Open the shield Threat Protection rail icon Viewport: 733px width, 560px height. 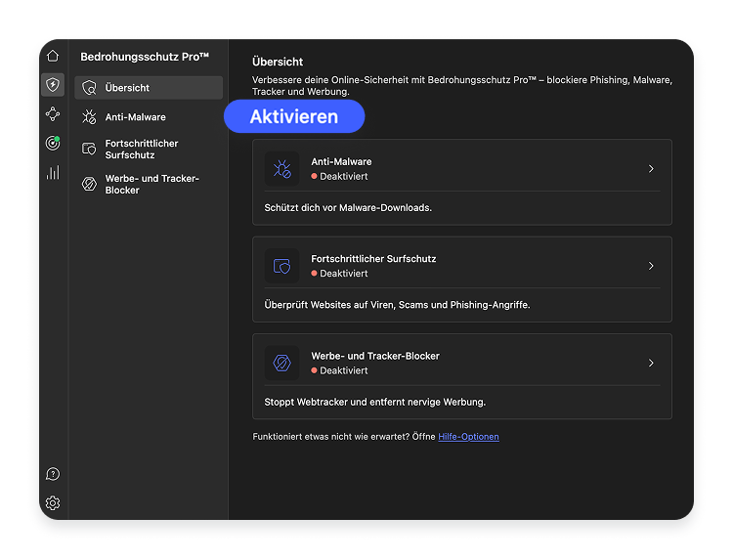53,85
